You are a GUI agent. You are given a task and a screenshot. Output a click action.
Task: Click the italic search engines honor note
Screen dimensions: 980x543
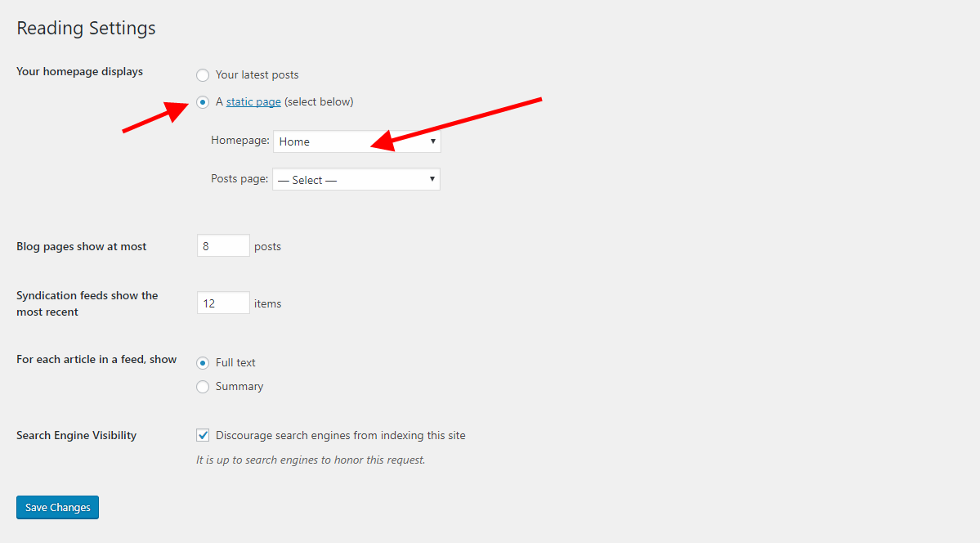pyautogui.click(x=311, y=460)
